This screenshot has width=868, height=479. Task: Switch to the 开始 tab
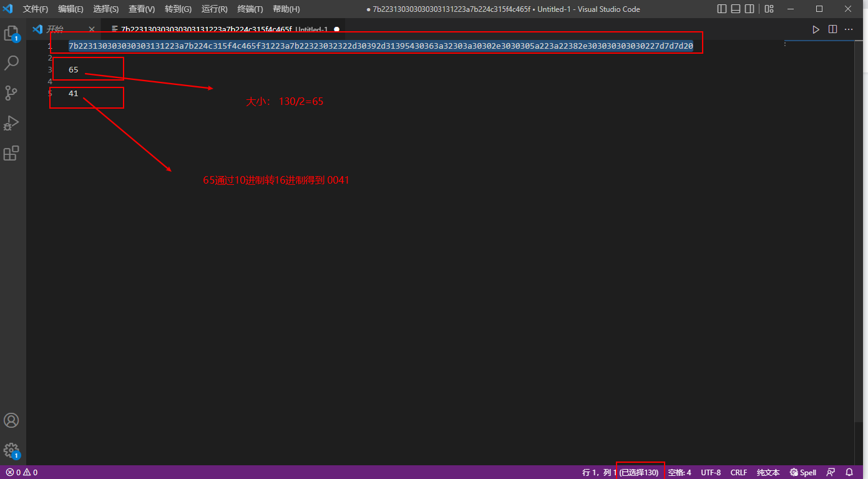(54, 29)
